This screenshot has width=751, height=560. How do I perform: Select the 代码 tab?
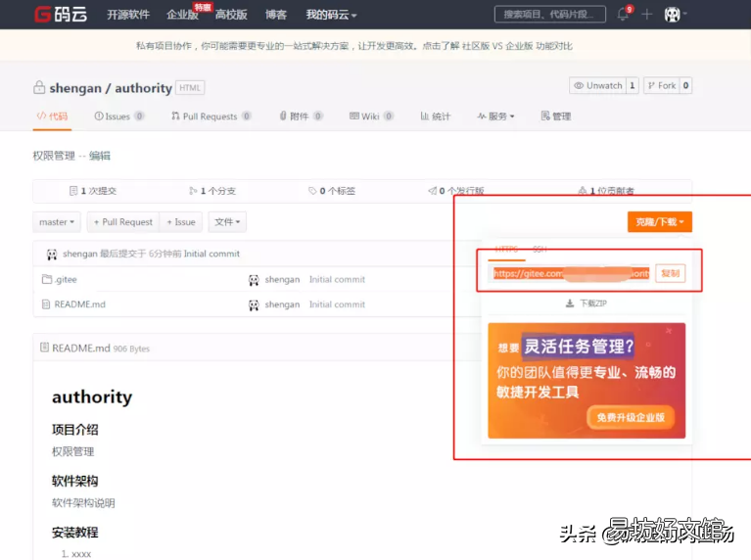[x=52, y=117]
